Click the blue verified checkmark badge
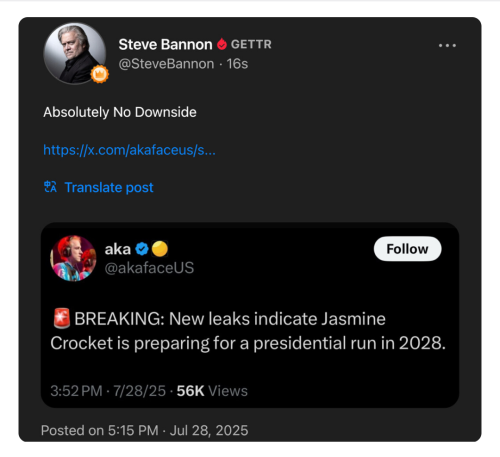 [142, 249]
